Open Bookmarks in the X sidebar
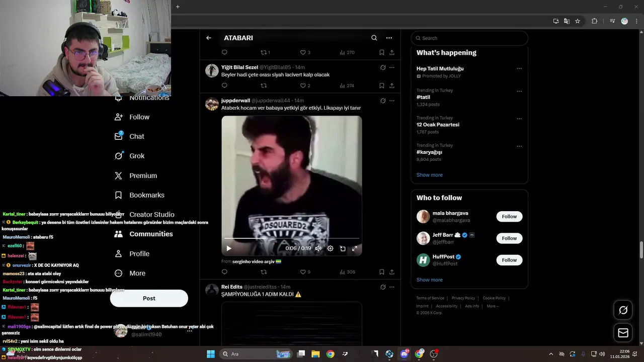The height and width of the screenshot is (362, 644). pyautogui.click(x=139, y=195)
